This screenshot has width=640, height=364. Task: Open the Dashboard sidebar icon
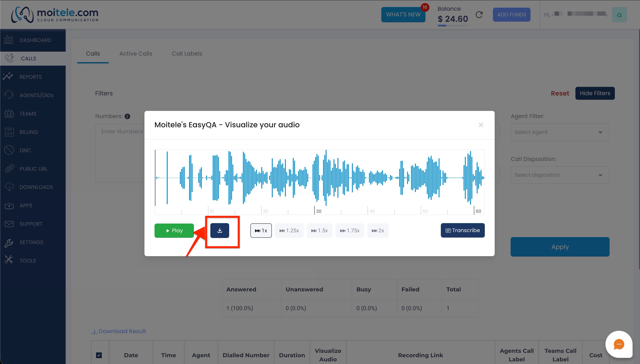click(x=9, y=40)
